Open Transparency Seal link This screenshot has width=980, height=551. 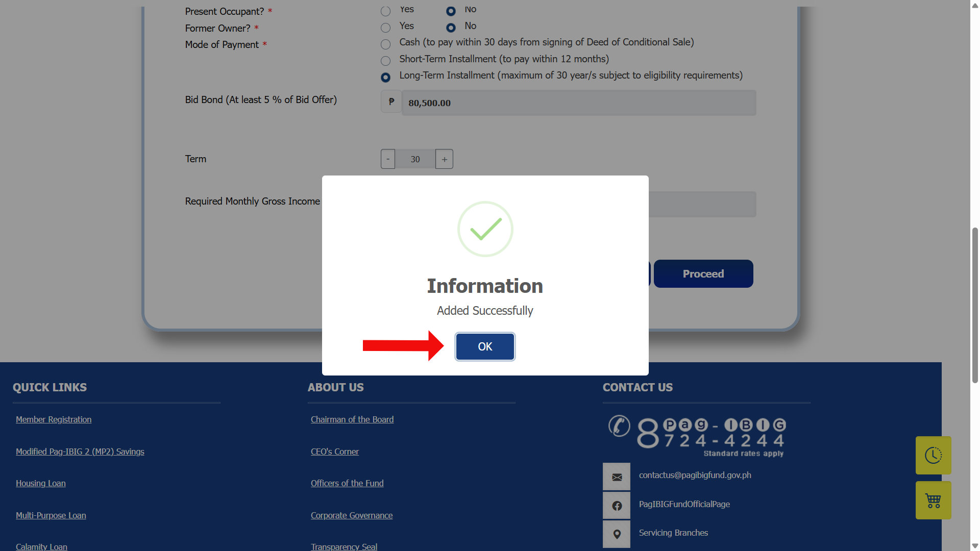coord(344,546)
